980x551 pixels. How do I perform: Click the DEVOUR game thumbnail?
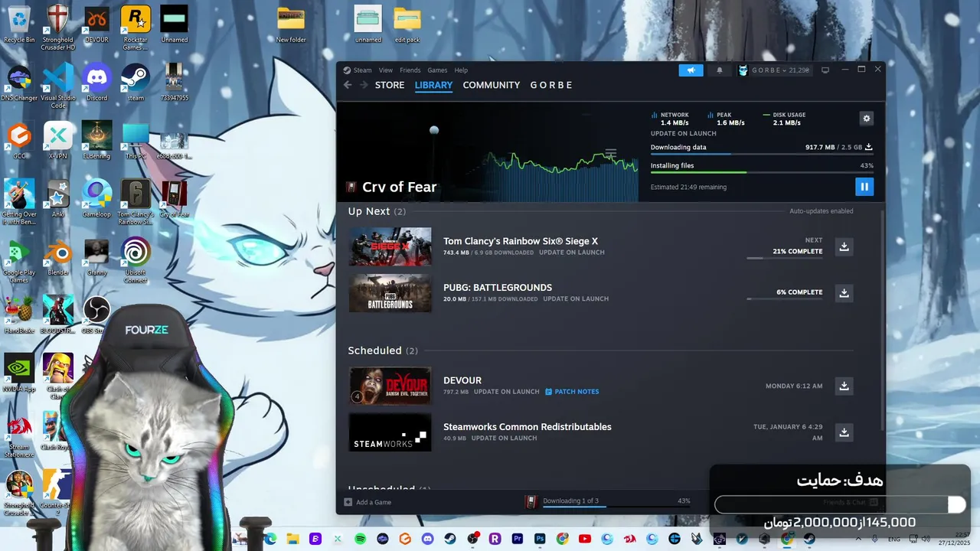(390, 386)
